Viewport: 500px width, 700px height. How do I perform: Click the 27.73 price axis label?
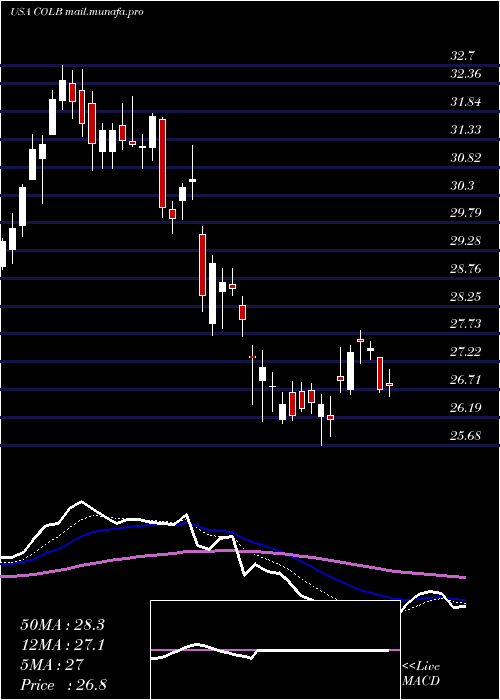pos(466,324)
